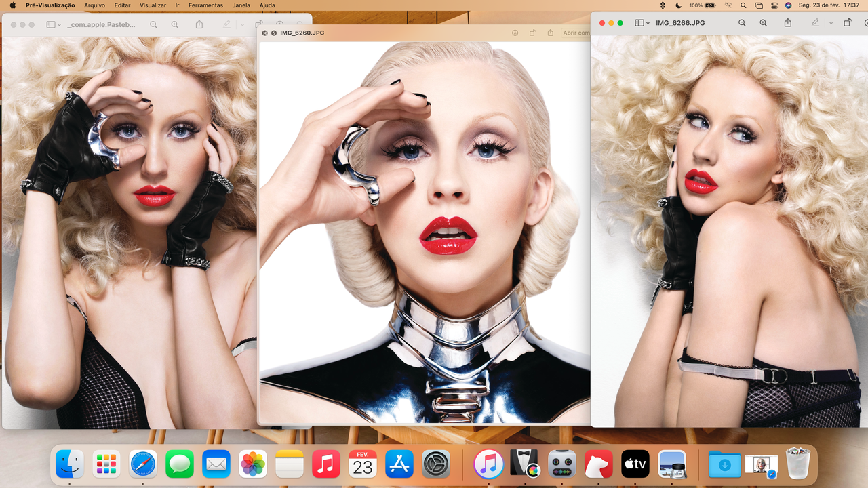The width and height of the screenshot is (868, 488).
Task: Close the IMG_6260.JPG Quick Look preview
Action: click(x=265, y=33)
